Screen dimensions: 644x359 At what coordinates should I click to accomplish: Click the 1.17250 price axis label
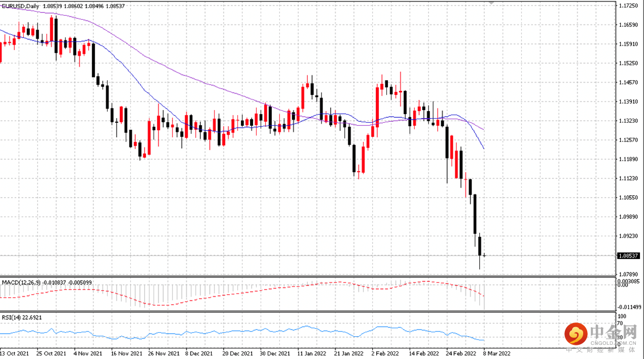point(628,6)
